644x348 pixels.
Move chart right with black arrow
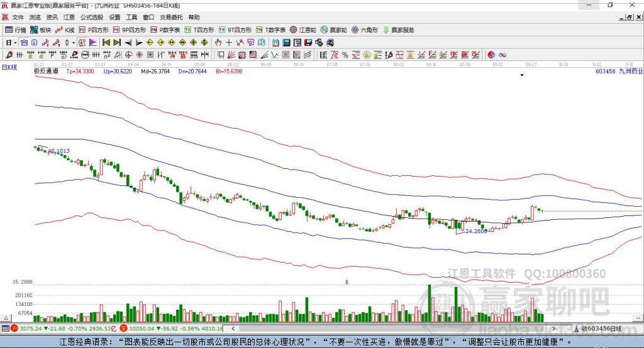click(x=139, y=43)
